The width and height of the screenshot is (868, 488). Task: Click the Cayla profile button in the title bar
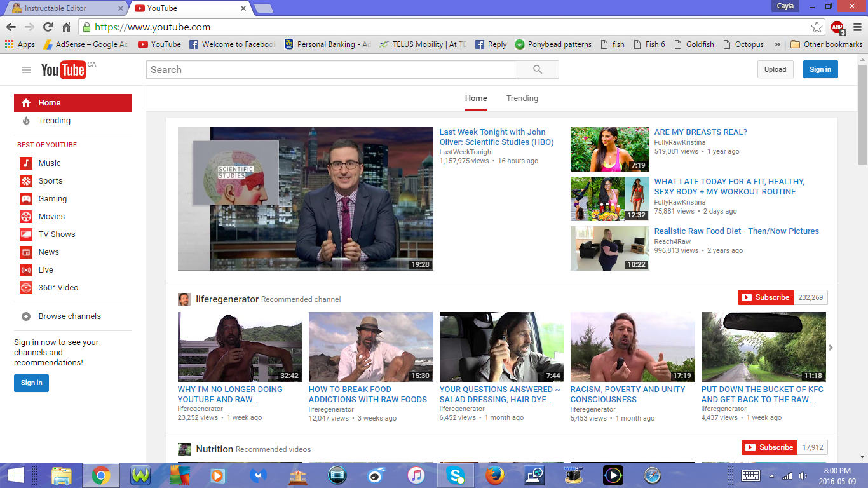[x=785, y=6]
